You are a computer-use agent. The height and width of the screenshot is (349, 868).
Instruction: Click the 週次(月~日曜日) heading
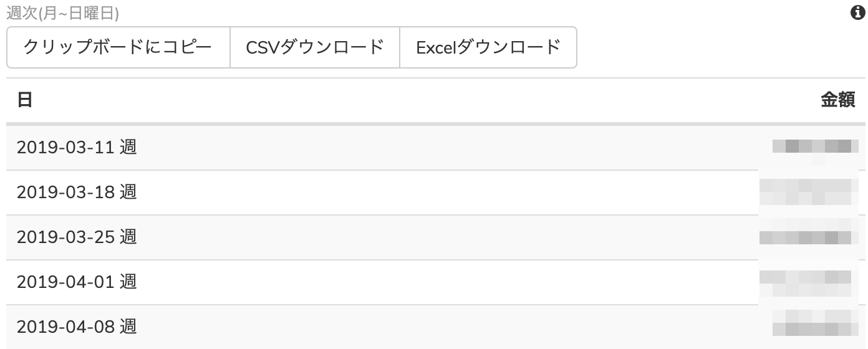pyautogui.click(x=62, y=13)
